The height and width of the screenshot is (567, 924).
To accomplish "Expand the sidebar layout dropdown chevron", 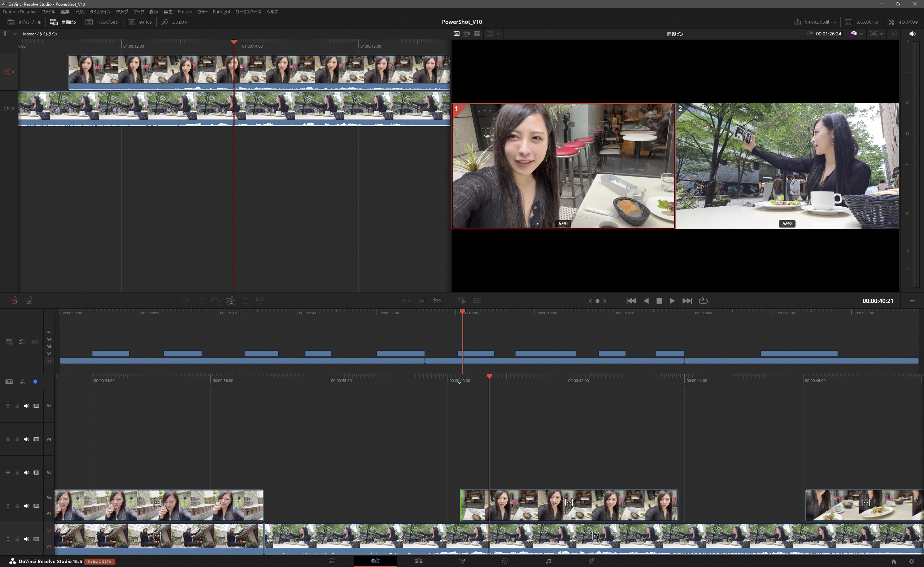I will coord(15,34).
